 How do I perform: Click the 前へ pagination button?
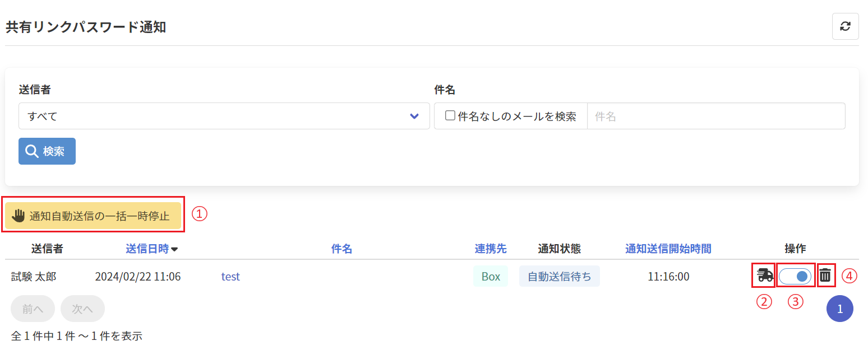pos(33,309)
